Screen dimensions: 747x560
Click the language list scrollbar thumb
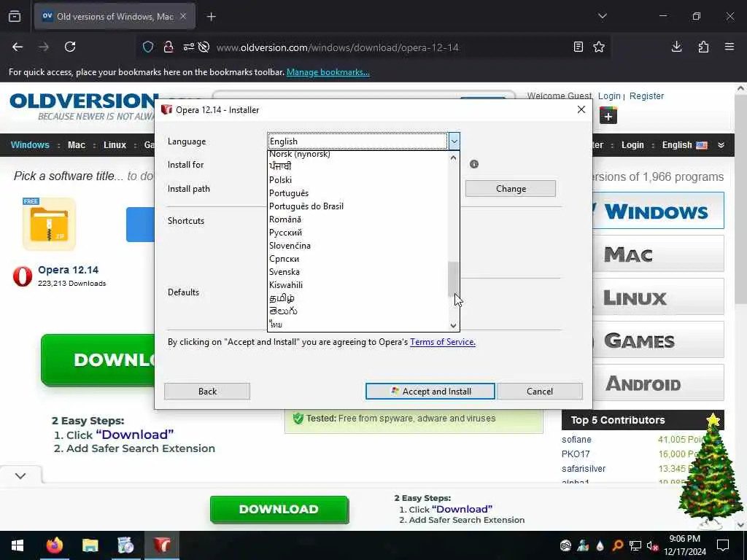coord(453,279)
